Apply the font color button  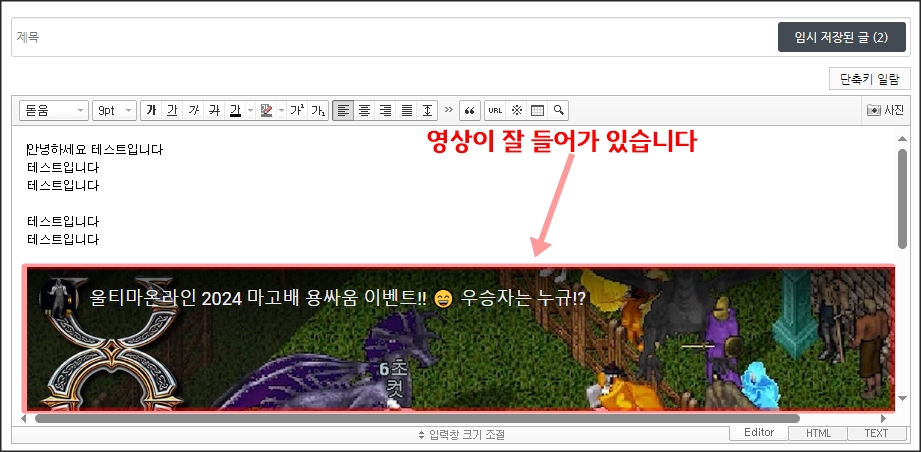tap(236, 110)
